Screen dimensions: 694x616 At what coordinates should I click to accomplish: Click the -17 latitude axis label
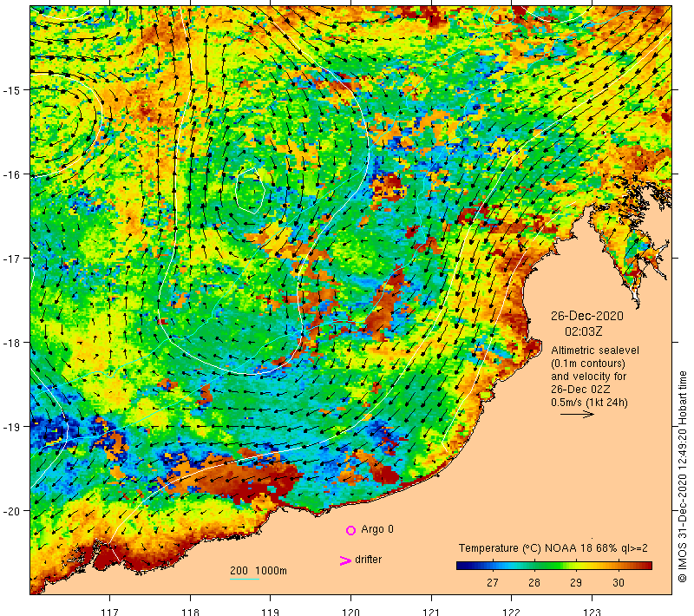[12, 259]
